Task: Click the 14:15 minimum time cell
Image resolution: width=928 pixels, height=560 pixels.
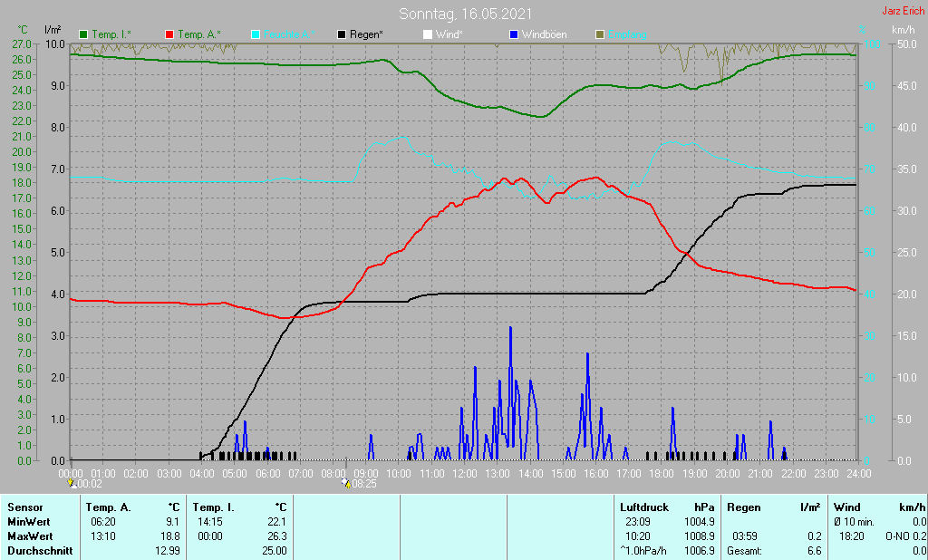Action: pos(210,522)
